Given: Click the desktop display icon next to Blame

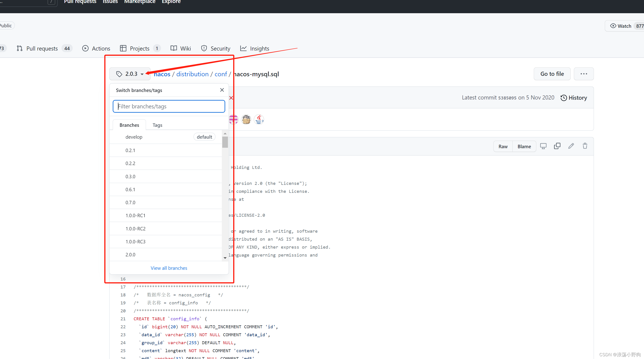Looking at the screenshot, I should [543, 146].
